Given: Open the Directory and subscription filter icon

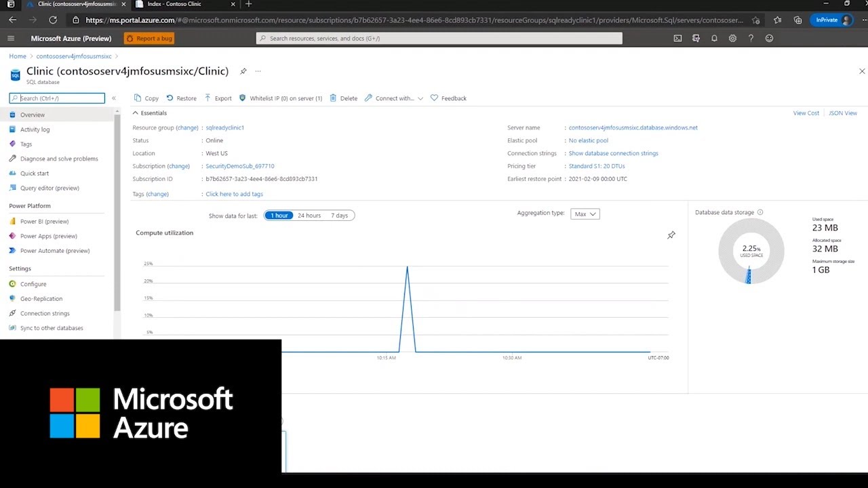Looking at the screenshot, I should [696, 39].
